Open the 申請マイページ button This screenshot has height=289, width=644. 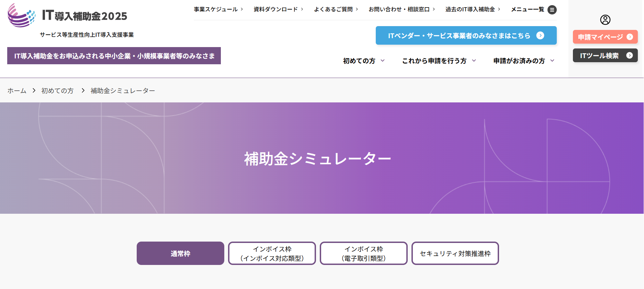click(605, 37)
